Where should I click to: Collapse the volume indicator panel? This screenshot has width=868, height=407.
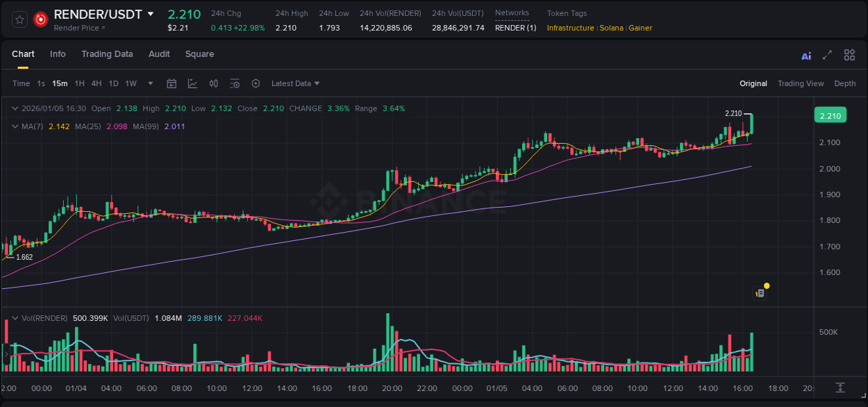[15, 317]
